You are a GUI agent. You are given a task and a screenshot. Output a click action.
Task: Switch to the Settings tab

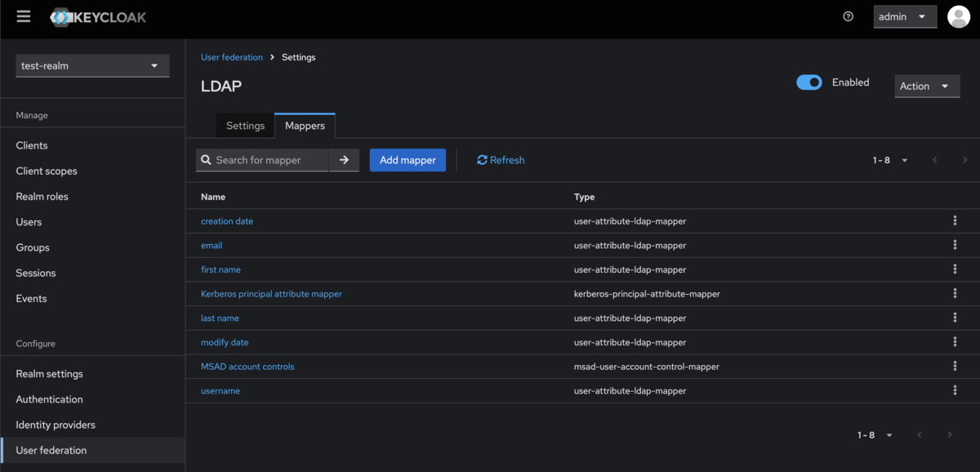pyautogui.click(x=245, y=126)
